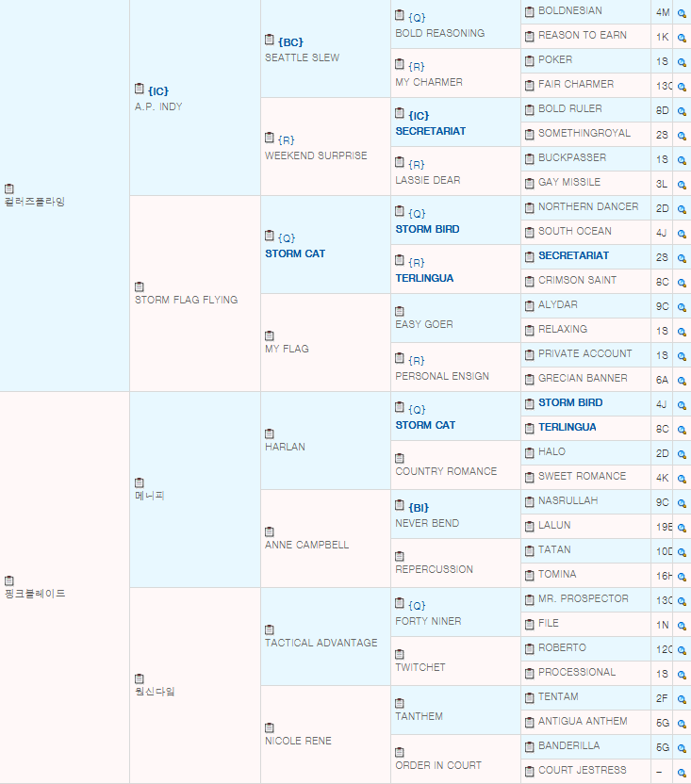This screenshot has height=784, width=691.
Task: Open the clipboard icon beside BOLDNESIAN
Action: tap(530, 12)
